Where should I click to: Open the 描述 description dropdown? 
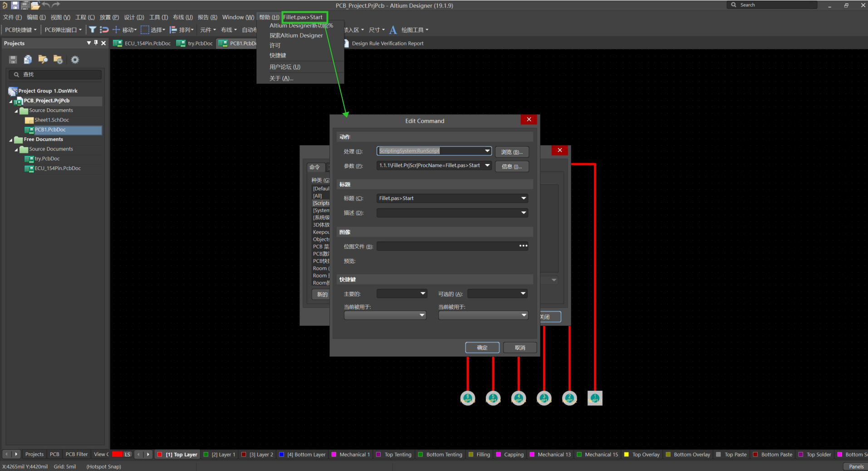(523, 213)
